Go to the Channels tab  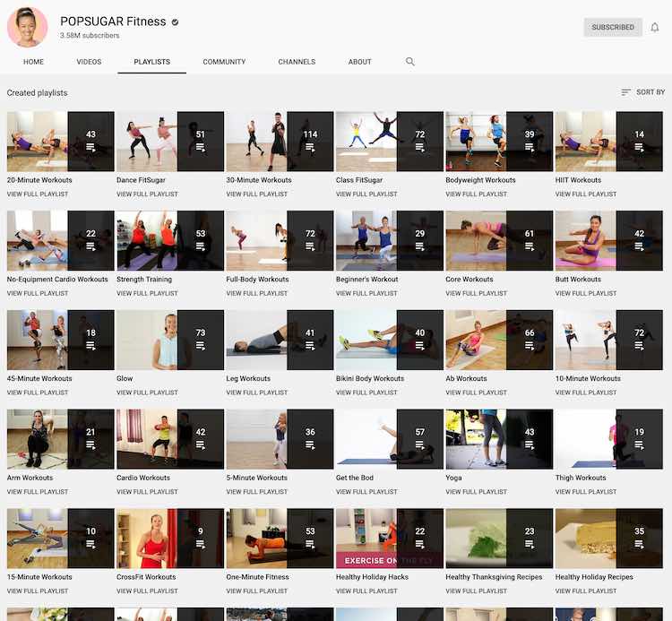tap(297, 62)
